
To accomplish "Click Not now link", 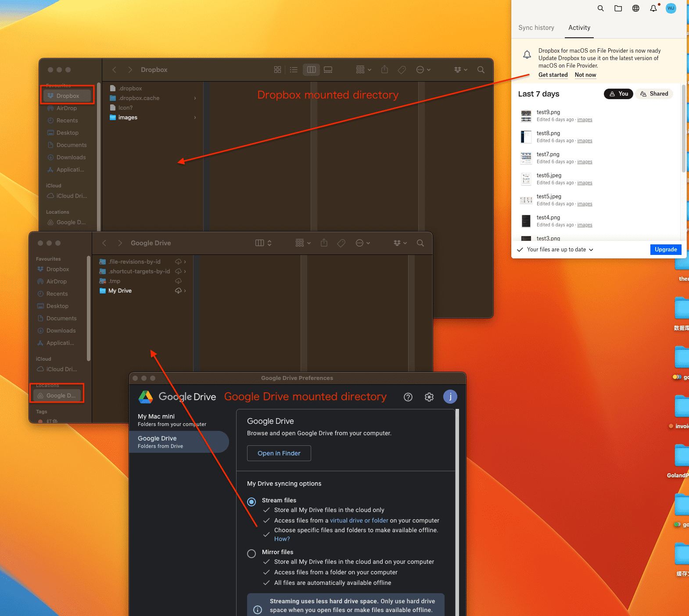I will pyautogui.click(x=585, y=75).
